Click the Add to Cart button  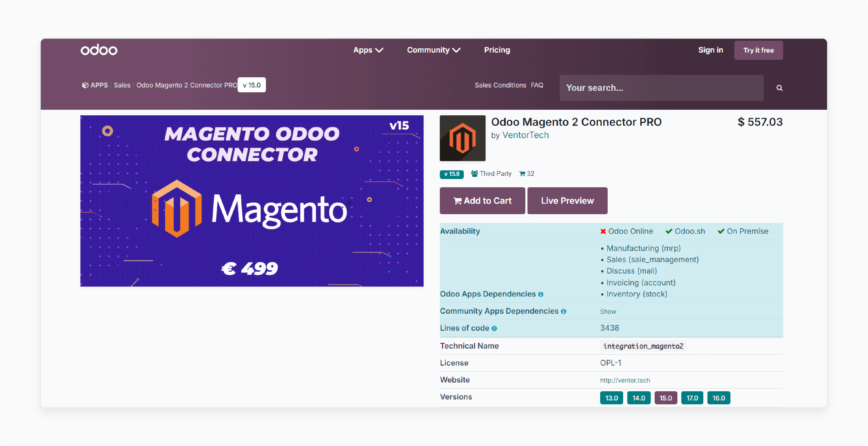(x=482, y=201)
